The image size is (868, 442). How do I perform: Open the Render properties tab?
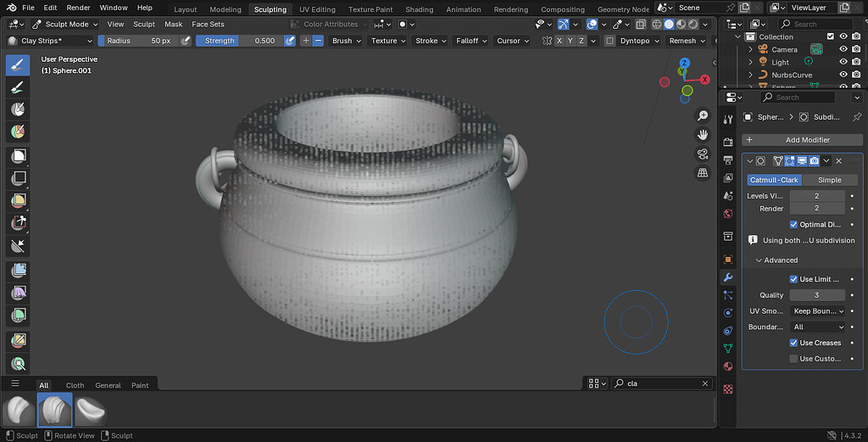pos(728,143)
